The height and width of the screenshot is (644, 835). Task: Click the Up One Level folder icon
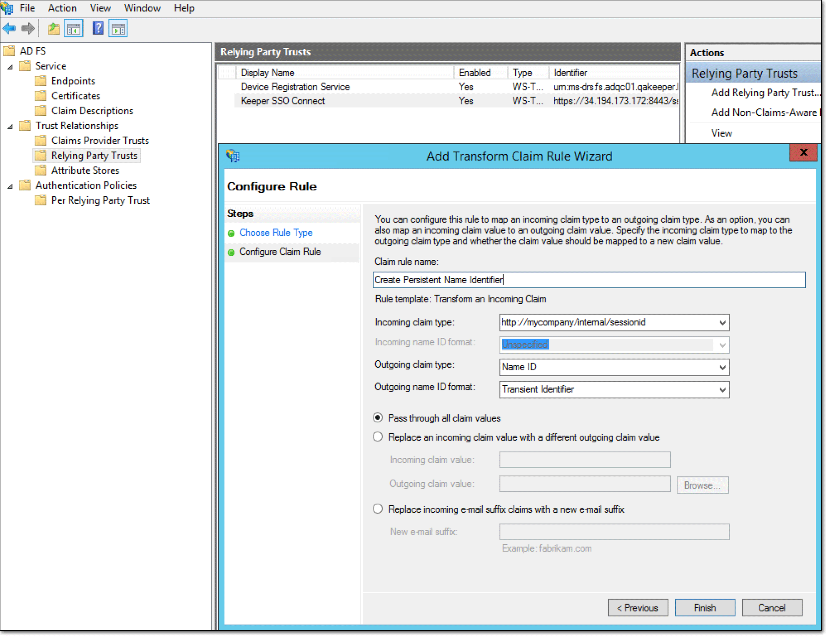53,28
